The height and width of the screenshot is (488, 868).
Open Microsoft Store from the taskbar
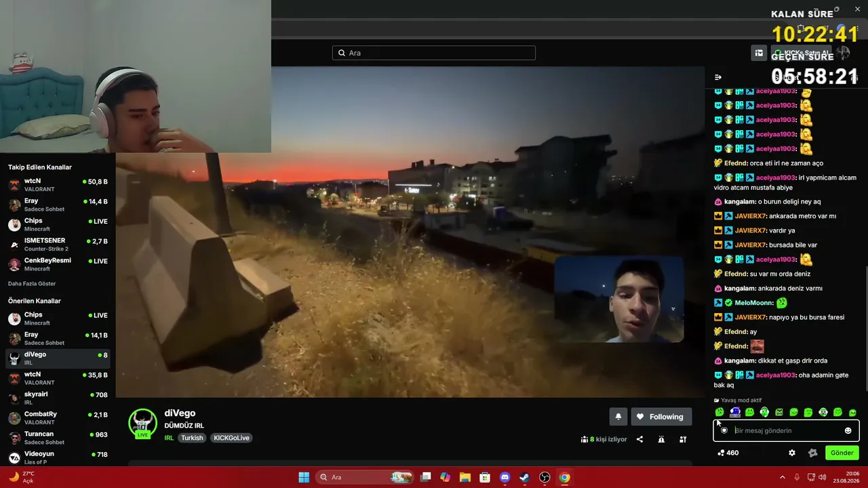click(x=485, y=477)
